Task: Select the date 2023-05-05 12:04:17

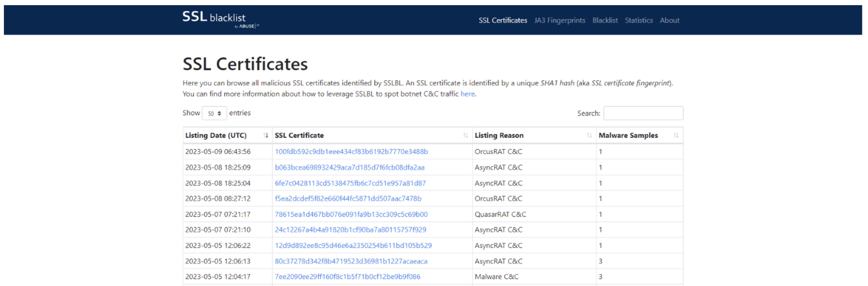Action: 218,276
